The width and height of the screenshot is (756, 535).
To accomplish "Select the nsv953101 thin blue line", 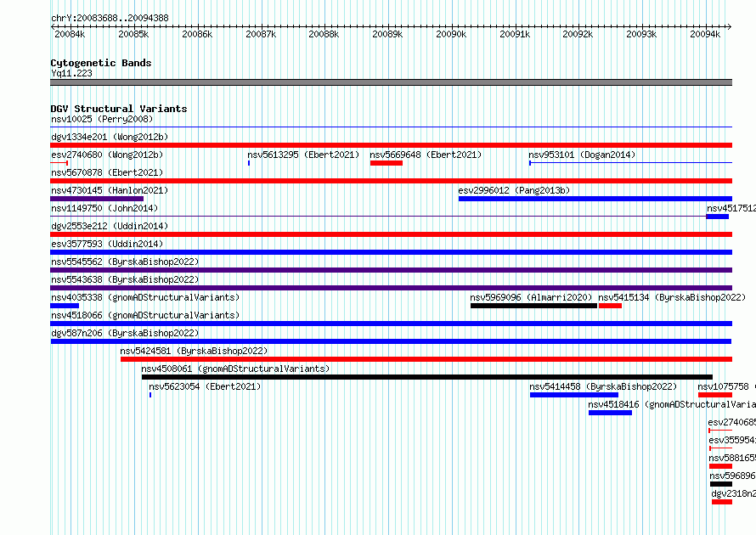I will [x=630, y=163].
